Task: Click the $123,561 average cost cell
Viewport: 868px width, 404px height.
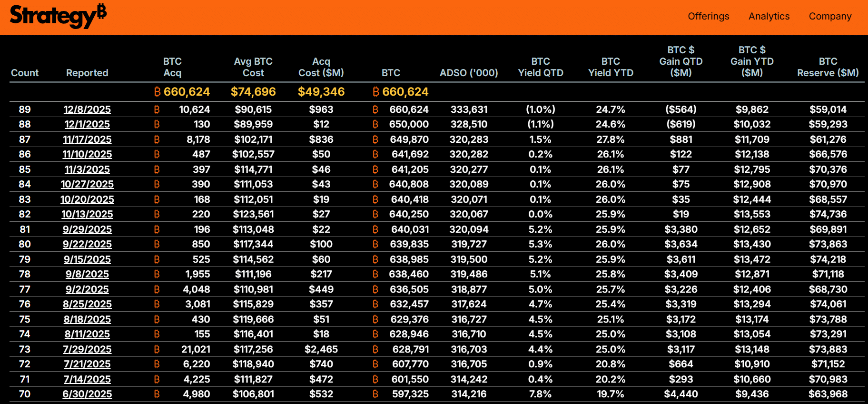Action: [253, 214]
